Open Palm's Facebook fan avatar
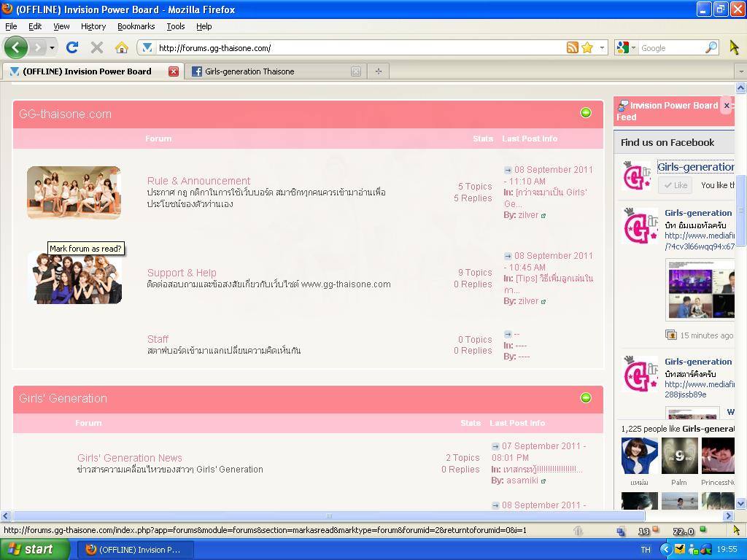Viewport: 747px width, 560px height. (x=679, y=456)
